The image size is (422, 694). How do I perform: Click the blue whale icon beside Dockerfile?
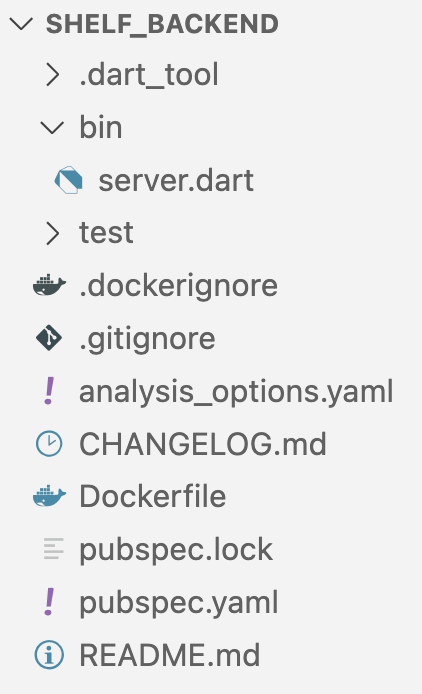(50, 496)
